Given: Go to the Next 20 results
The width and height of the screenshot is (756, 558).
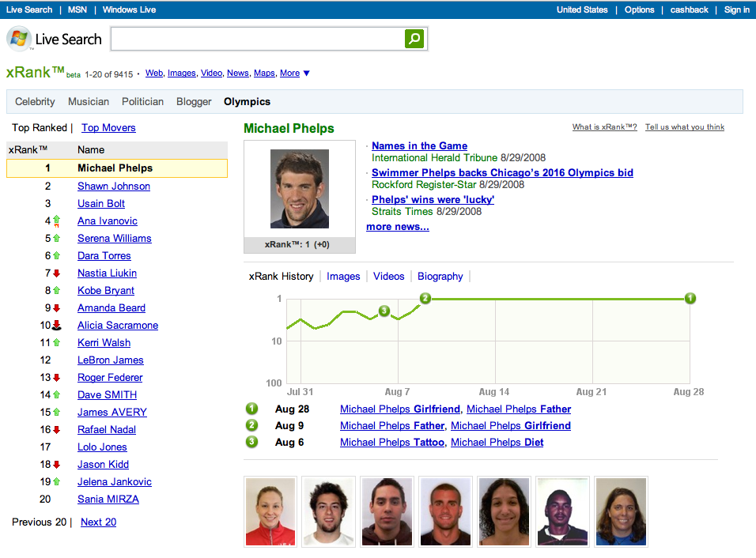Looking at the screenshot, I should 98,522.
